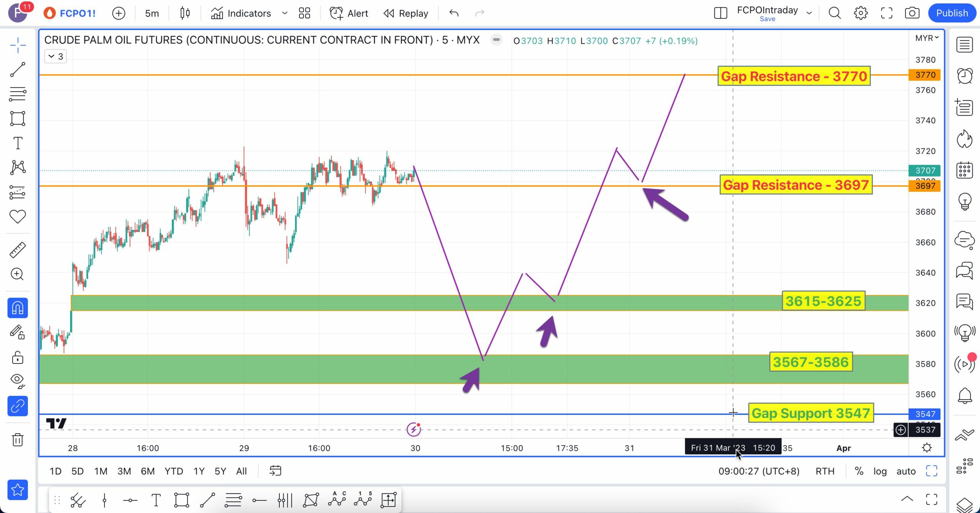Select the text annotation tool
Screen dimensions: 980x513
click(18, 143)
